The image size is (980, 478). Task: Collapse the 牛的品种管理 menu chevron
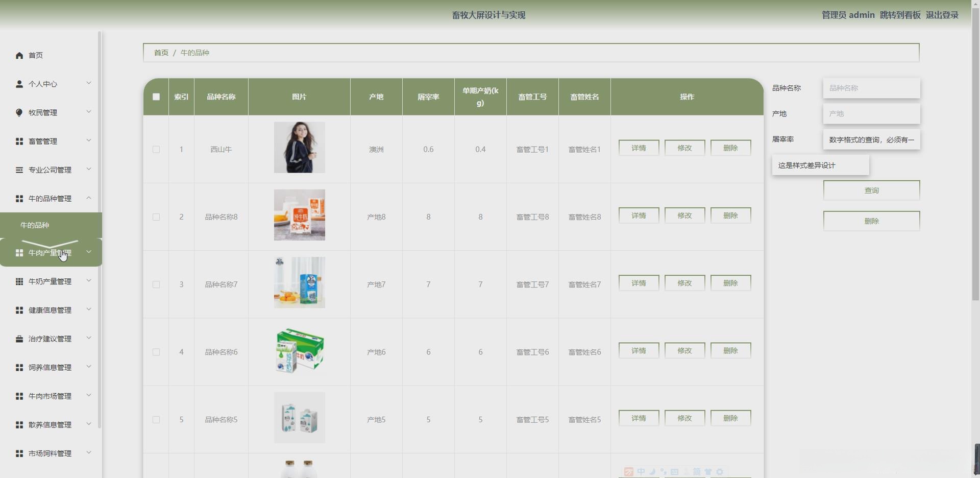click(89, 198)
